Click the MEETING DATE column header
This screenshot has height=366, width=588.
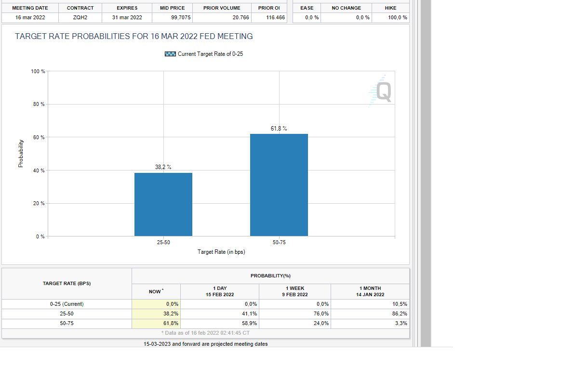pyautogui.click(x=30, y=8)
